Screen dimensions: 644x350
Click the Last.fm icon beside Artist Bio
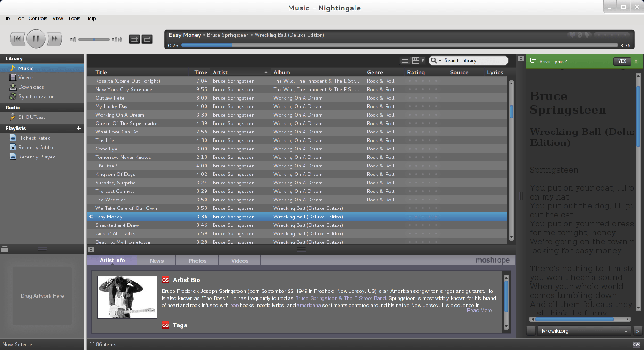pyautogui.click(x=165, y=280)
